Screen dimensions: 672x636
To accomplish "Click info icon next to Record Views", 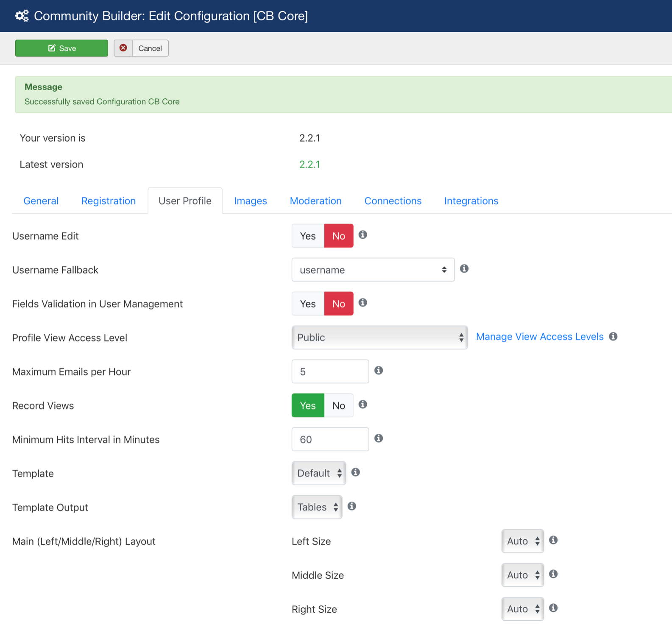I will tap(363, 404).
